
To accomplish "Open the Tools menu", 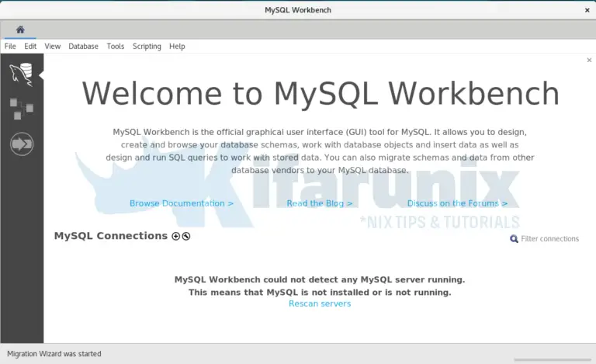I will click(116, 47).
